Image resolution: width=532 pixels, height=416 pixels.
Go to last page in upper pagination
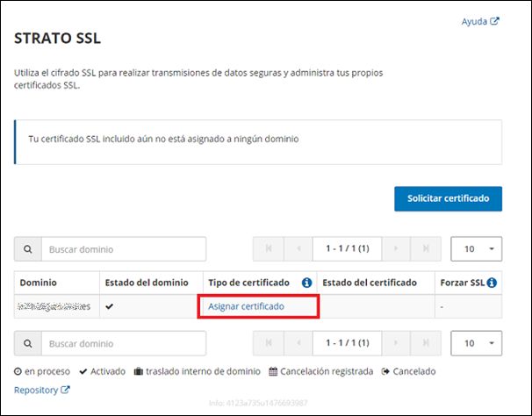pyautogui.click(x=426, y=248)
